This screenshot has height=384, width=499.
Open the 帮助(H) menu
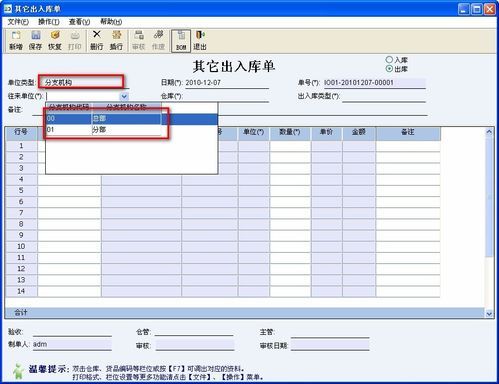[x=111, y=22]
